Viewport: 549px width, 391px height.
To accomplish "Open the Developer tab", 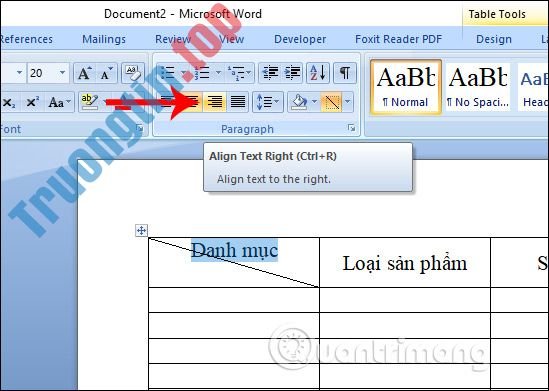I will pos(300,39).
